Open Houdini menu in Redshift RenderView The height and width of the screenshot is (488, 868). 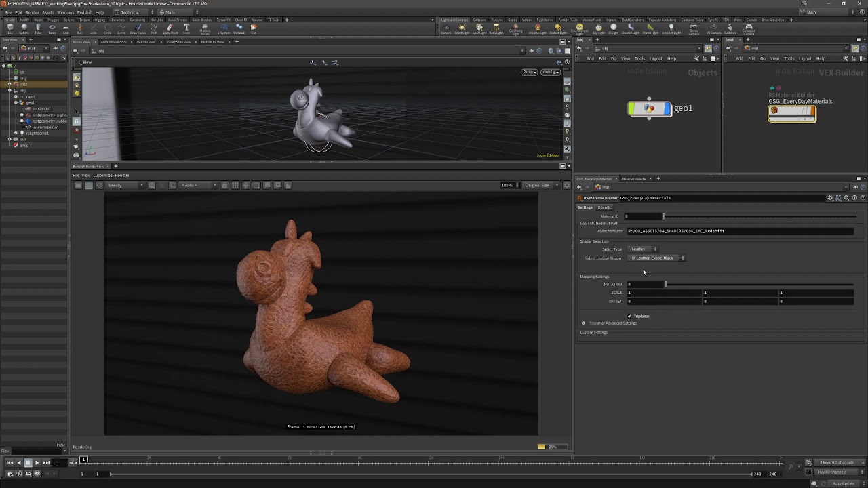122,176
